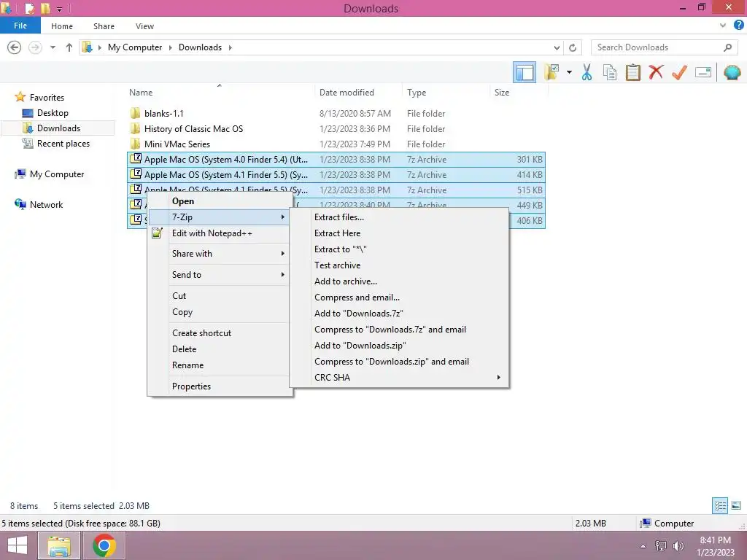The image size is (747, 560).
Task: Click Downloads in the address breadcrumb
Action: point(200,47)
